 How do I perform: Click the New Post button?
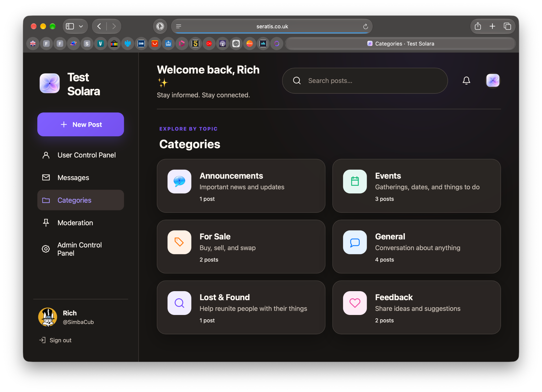(81, 124)
